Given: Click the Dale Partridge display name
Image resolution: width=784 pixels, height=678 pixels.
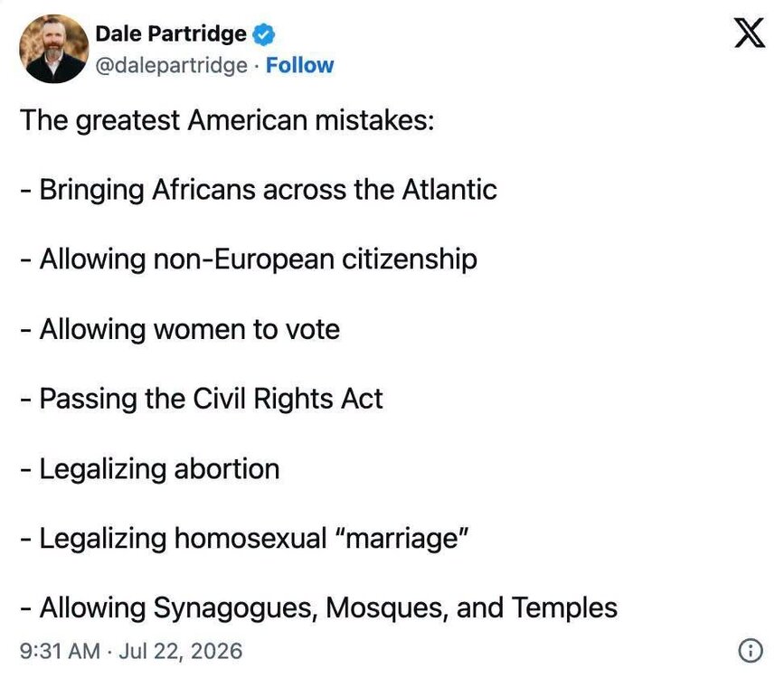Looking at the screenshot, I should [171, 34].
